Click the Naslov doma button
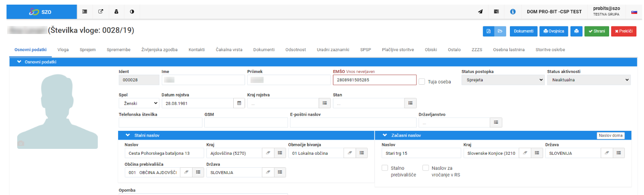The width and height of the screenshot is (644, 195). click(x=611, y=135)
